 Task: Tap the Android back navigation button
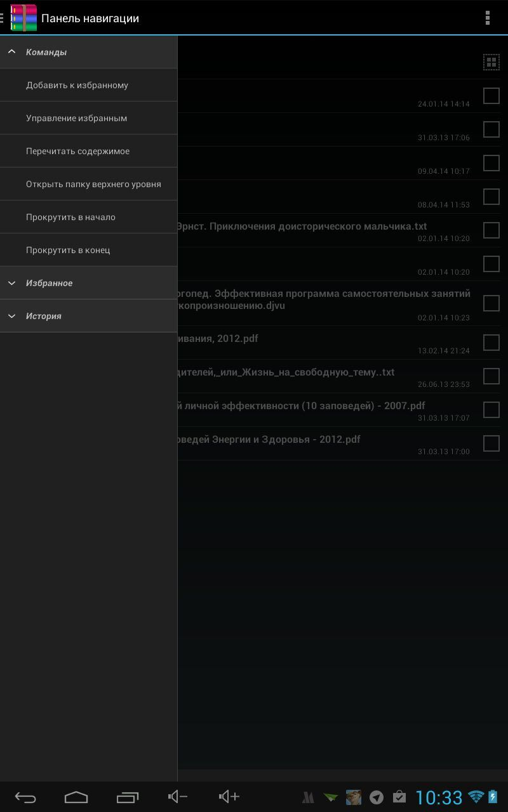click(x=25, y=797)
